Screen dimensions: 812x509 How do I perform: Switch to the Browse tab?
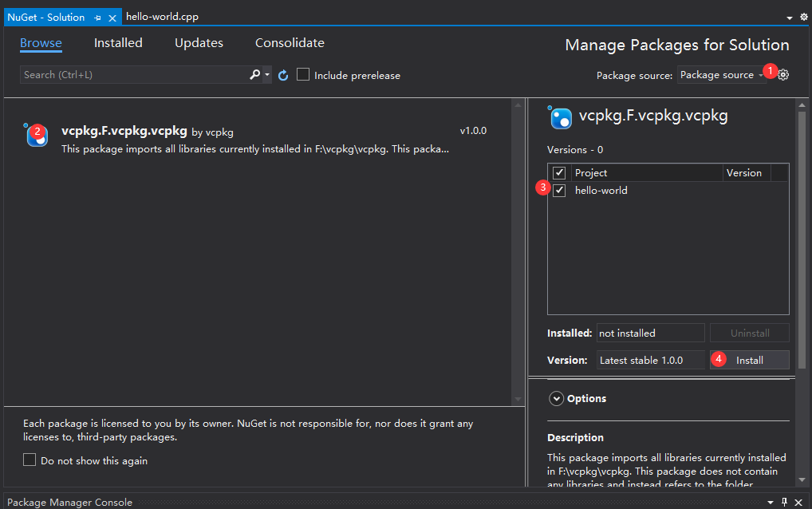pyautogui.click(x=41, y=43)
